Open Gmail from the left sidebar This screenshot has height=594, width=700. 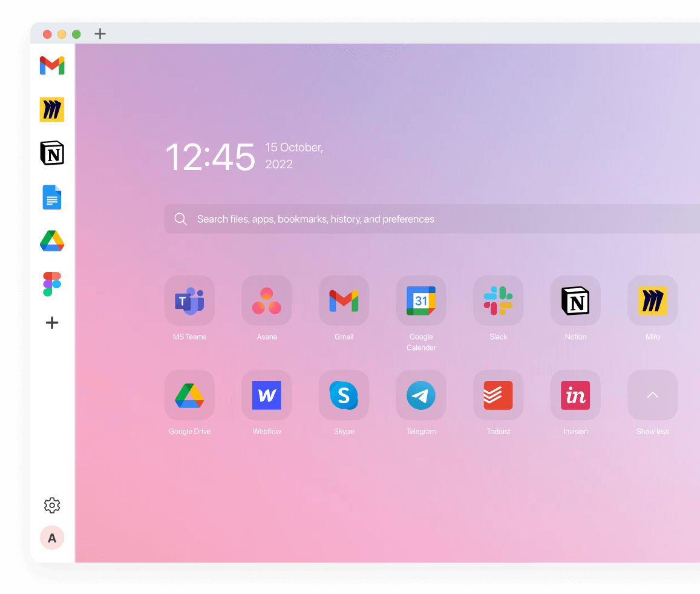click(x=52, y=65)
